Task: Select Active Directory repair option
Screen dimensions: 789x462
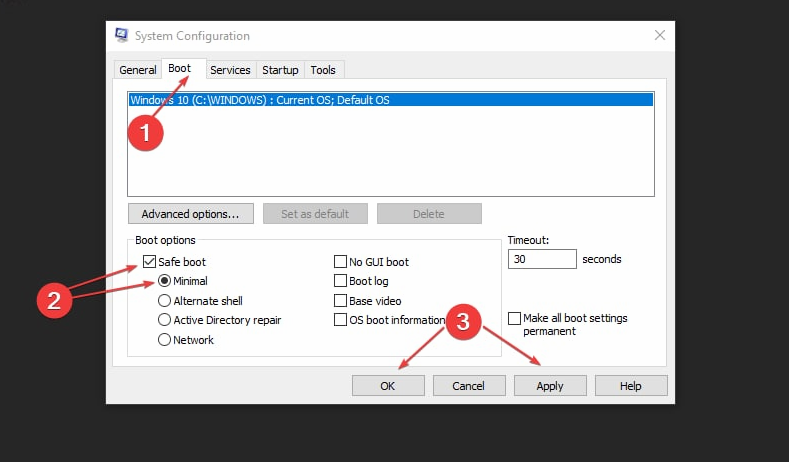Action: tap(164, 320)
